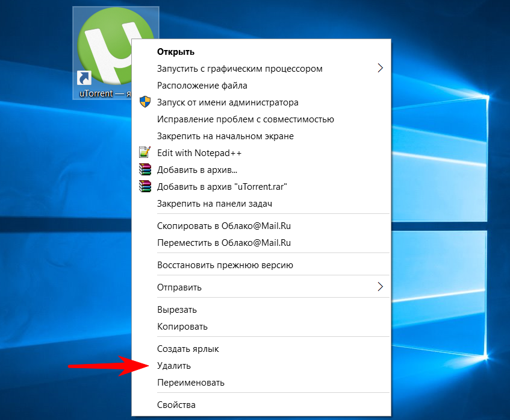Expand 'Запустить с графическим процессором' submenu arrow
The width and height of the screenshot is (510, 420).
pos(380,69)
